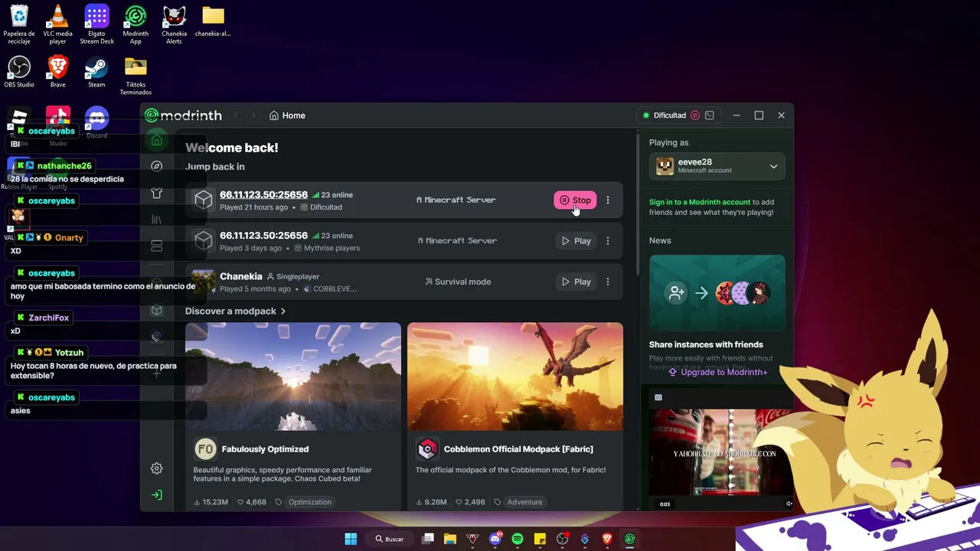The width and height of the screenshot is (980, 551).
Task: Open the Skins shirt icon in sidebar
Action: click(157, 194)
